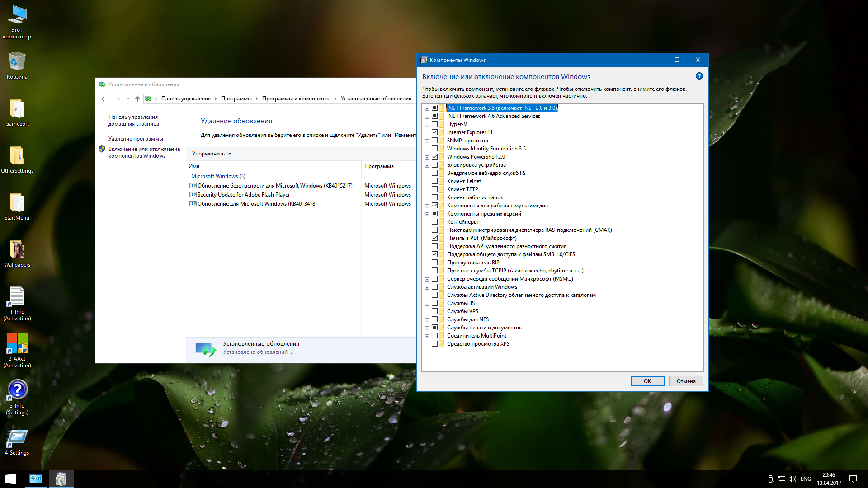Click the ENG input language indicator
This screenshot has width=868, height=488.
pos(806,479)
